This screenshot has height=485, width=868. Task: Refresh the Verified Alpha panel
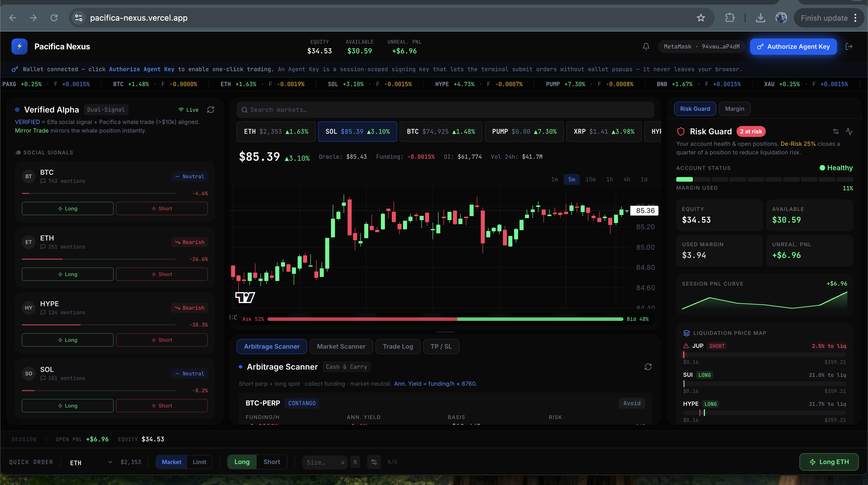point(211,110)
